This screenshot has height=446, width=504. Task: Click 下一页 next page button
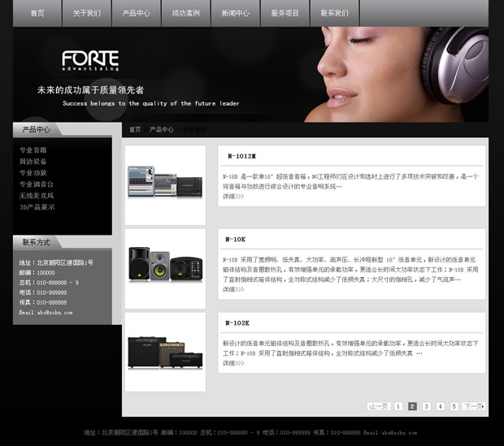tap(473, 406)
